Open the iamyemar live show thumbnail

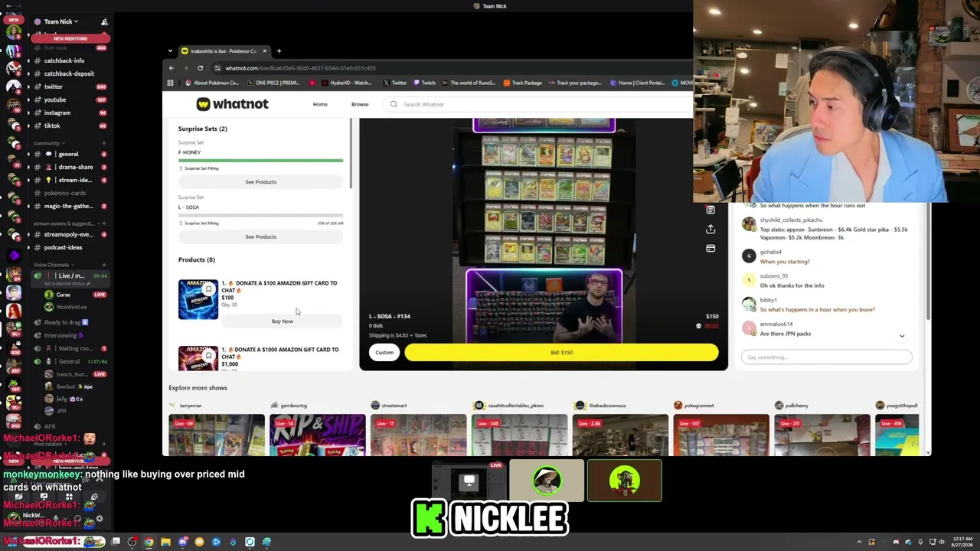[217, 435]
